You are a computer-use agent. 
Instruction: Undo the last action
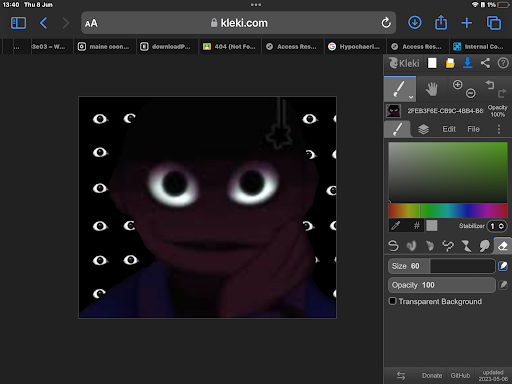[x=490, y=85]
